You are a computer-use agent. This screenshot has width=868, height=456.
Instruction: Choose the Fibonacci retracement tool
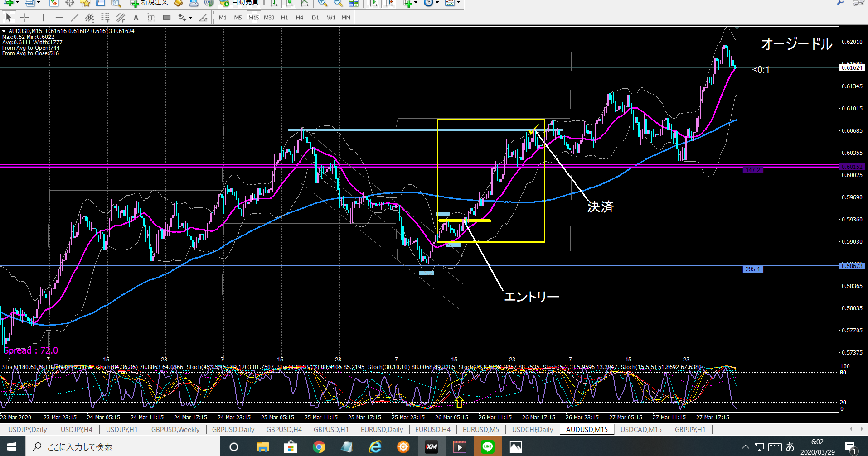[x=105, y=18]
